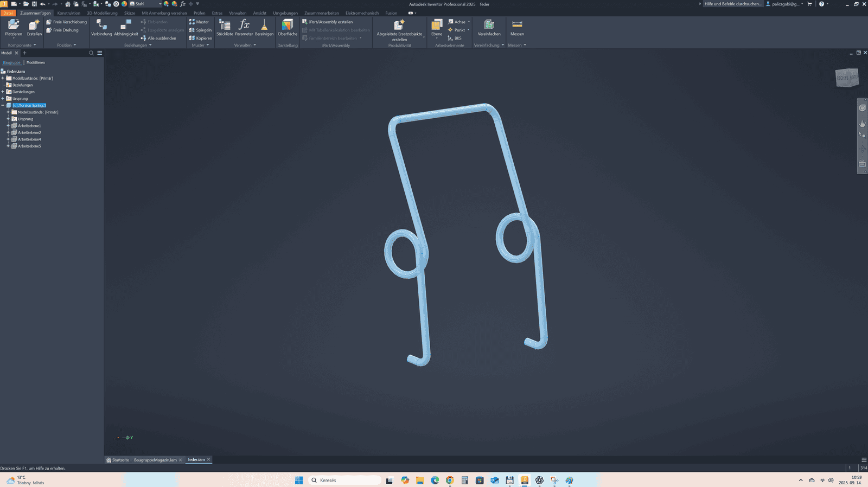This screenshot has width=868, height=487.
Task: Click the Home icon in quick access toolbar
Action: [x=68, y=4]
